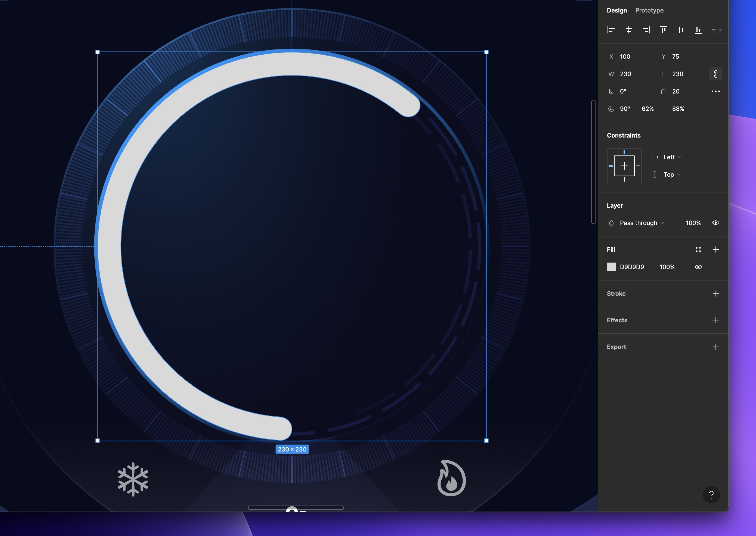Click the apply styles icon in Fill section
This screenshot has width=756, height=536.
pyautogui.click(x=698, y=250)
